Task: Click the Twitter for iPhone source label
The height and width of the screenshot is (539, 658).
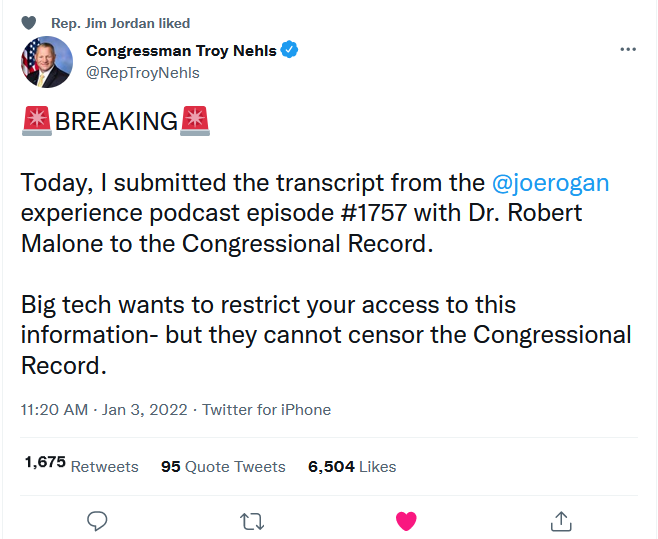Action: click(x=266, y=409)
